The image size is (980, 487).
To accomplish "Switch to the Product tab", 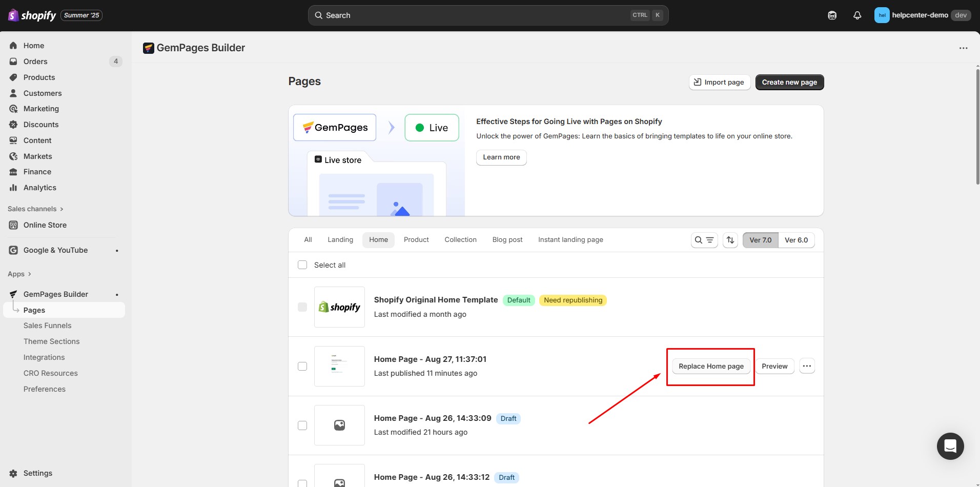I will tap(416, 240).
